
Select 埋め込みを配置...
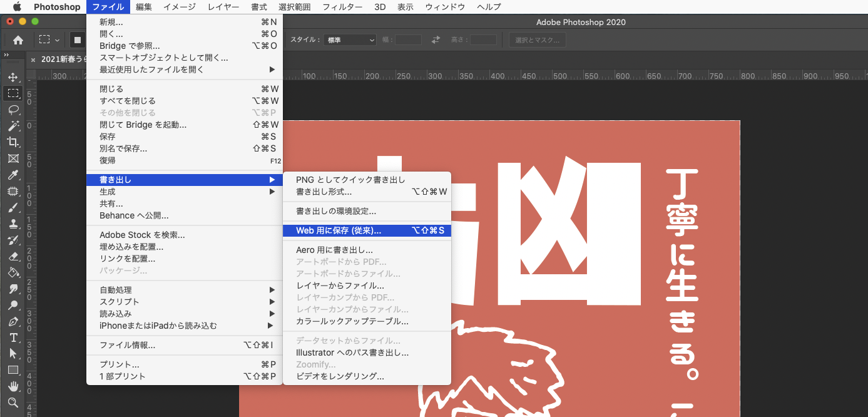pyautogui.click(x=185, y=247)
